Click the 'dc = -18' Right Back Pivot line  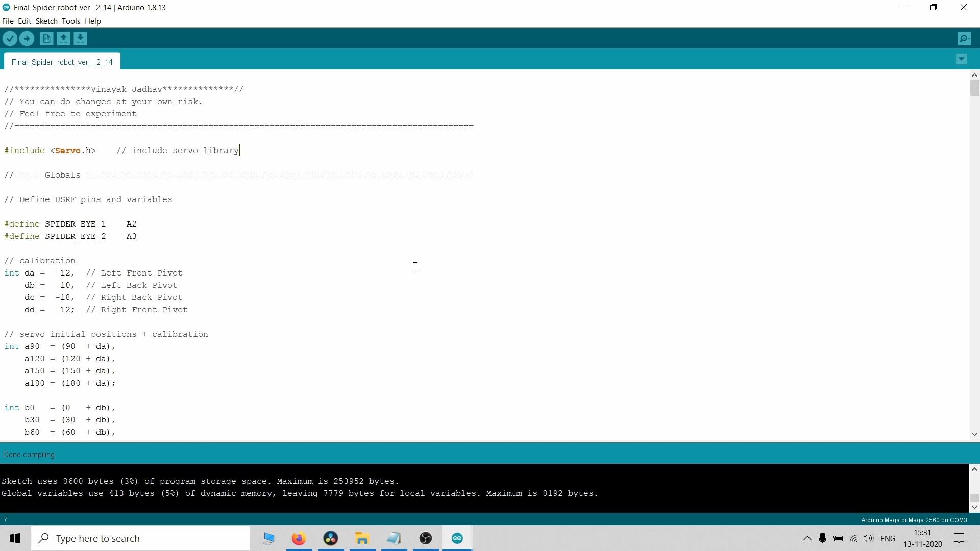104,297
